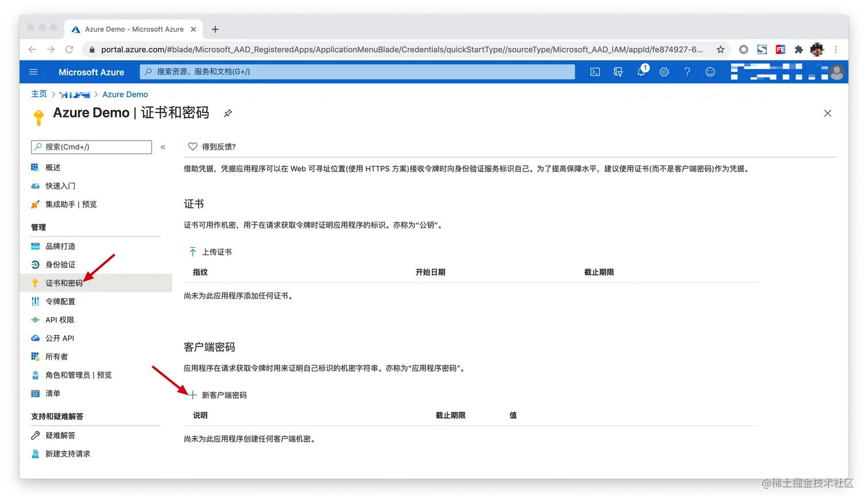Click 新客户端密码 to add a secret
The width and height of the screenshot is (868, 503).
point(218,395)
